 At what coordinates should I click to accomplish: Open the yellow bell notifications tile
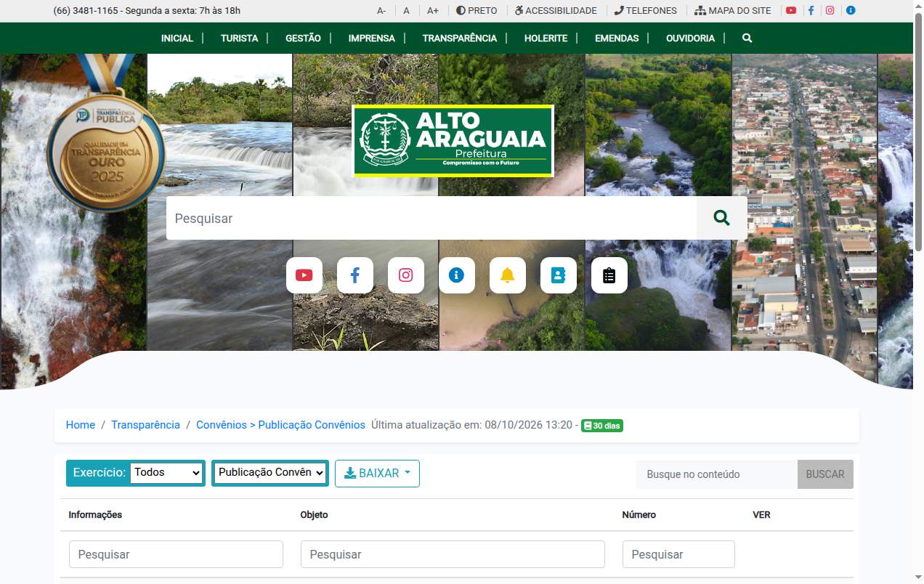508,275
